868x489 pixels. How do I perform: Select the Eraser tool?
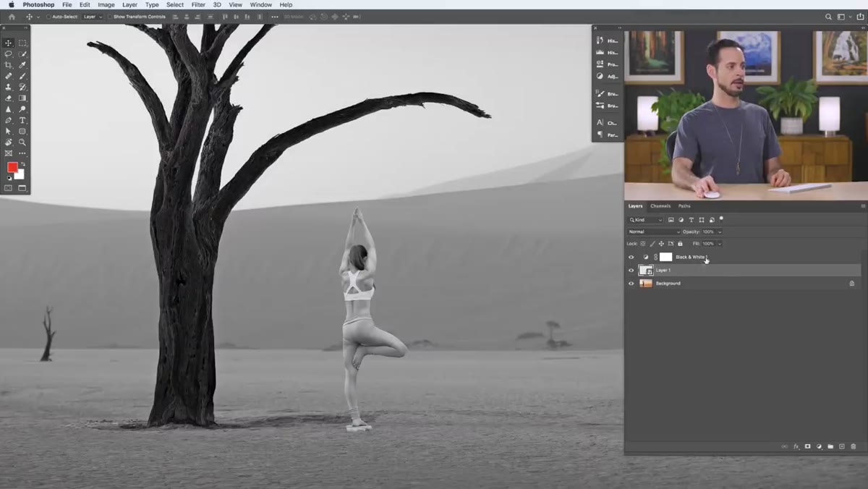tap(9, 98)
